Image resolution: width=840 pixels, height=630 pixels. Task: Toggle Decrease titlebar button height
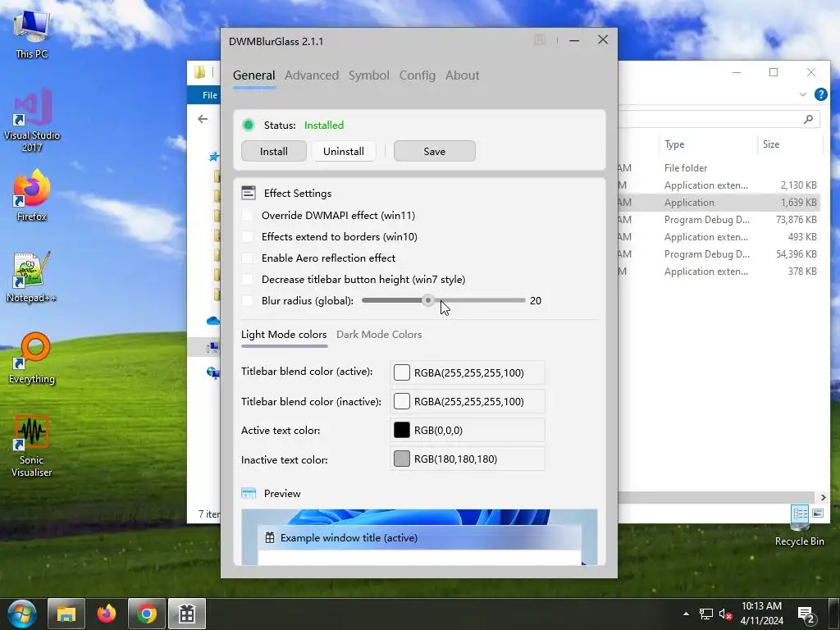pos(248,280)
